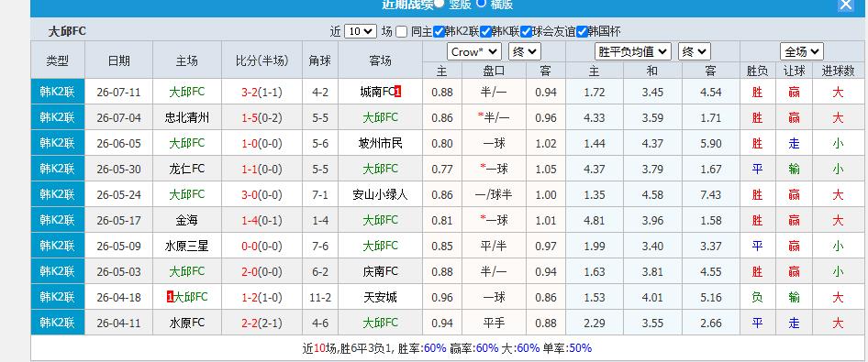Uncheck the 韩K2联 league filter checkbox

(439, 32)
